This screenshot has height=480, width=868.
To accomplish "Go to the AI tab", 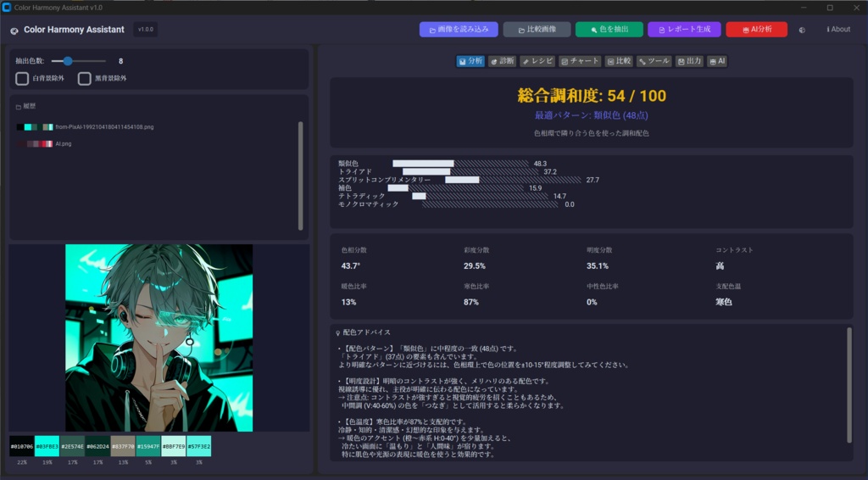I will point(717,61).
